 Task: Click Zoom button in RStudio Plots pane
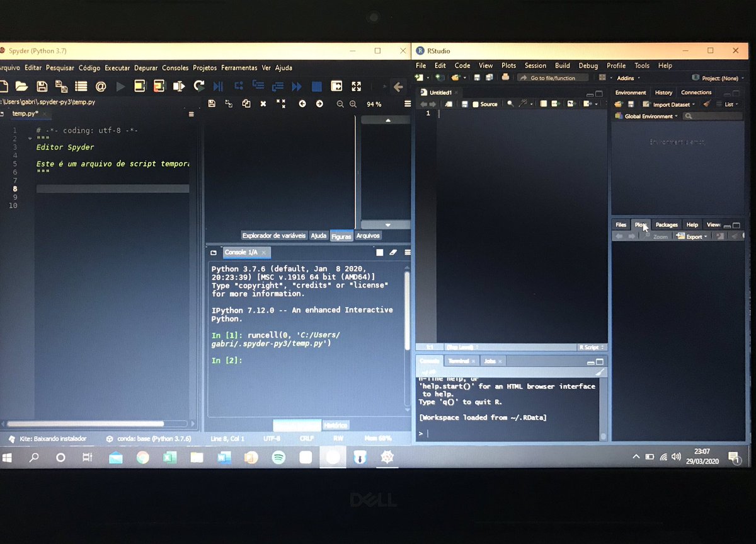point(656,236)
